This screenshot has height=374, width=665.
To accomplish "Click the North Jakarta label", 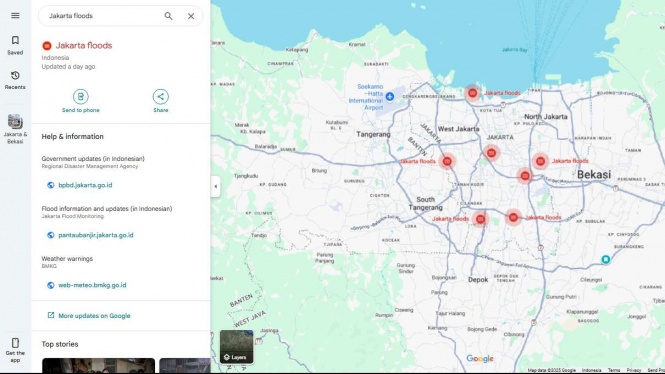I will pos(545,117).
